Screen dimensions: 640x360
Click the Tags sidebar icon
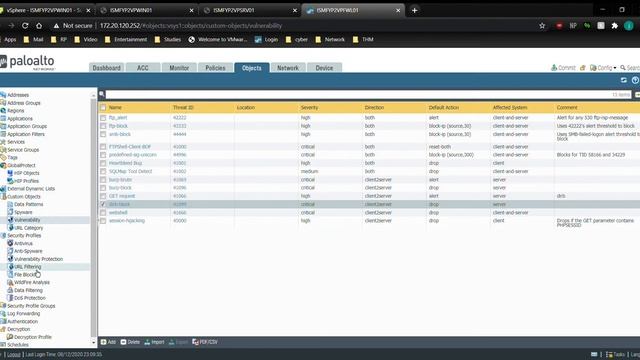click(3, 157)
